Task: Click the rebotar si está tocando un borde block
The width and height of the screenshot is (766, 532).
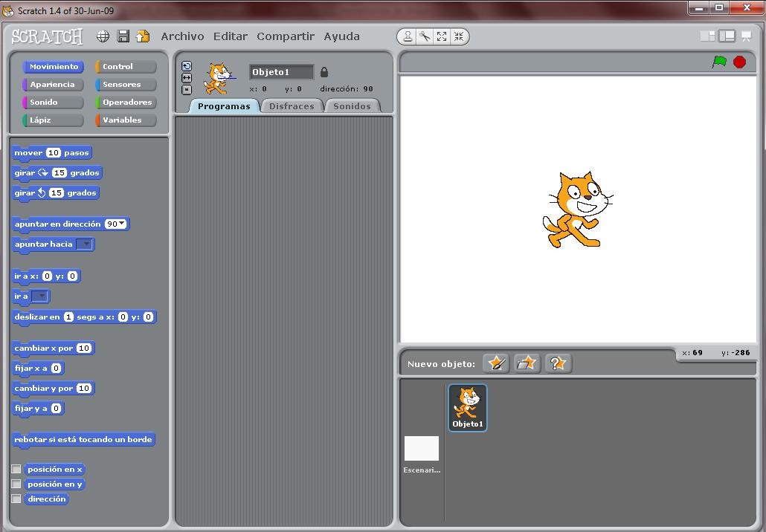Action: 83,439
